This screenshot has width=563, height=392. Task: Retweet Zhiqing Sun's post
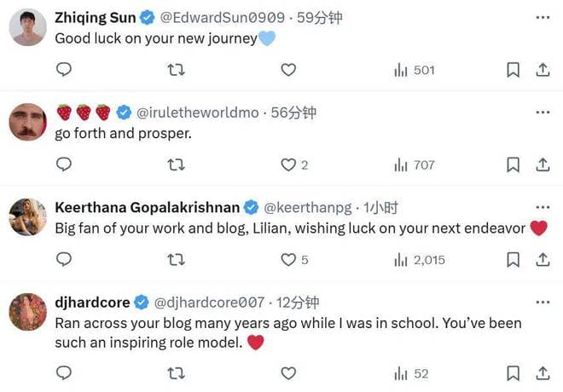click(176, 70)
